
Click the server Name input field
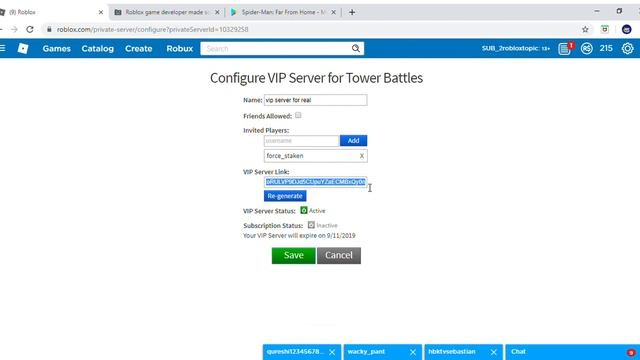[316, 100]
